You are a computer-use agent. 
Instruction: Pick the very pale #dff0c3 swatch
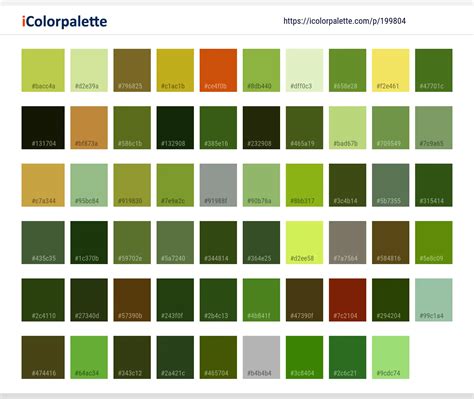click(x=304, y=70)
